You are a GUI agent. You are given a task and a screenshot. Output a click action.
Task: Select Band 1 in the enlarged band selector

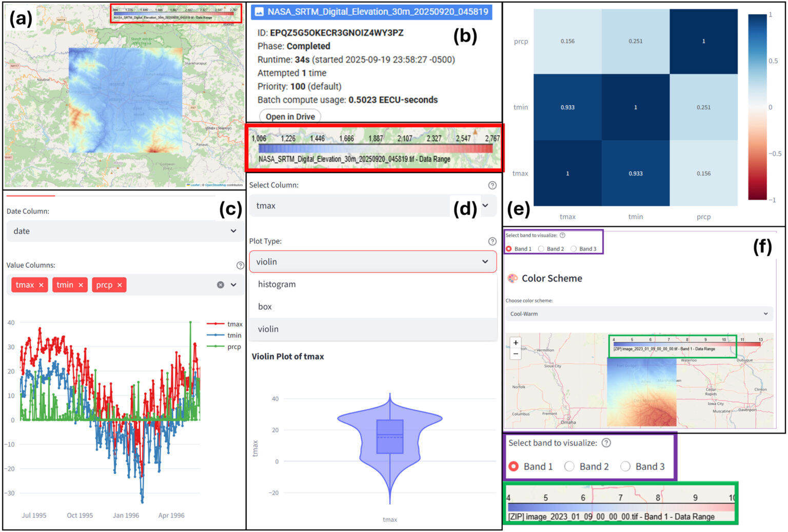tap(514, 466)
